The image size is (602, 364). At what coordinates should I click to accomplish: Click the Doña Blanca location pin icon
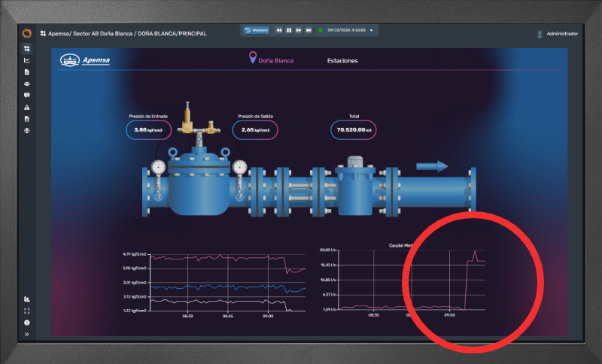253,58
